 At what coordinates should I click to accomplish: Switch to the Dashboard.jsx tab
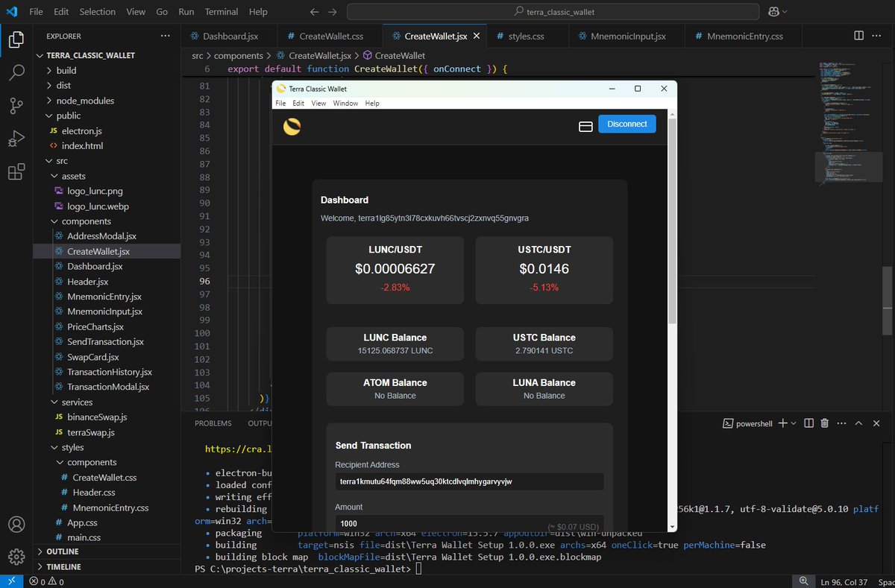[230, 36]
